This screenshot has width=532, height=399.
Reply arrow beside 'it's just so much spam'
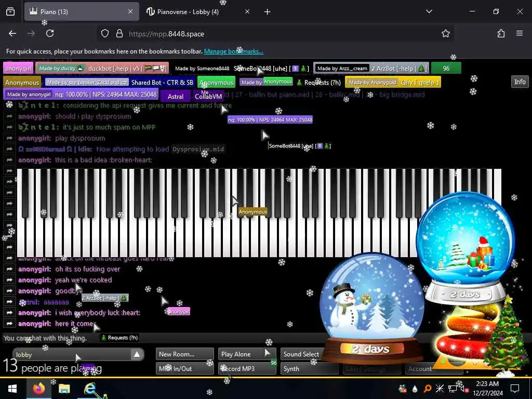click(x=9, y=127)
